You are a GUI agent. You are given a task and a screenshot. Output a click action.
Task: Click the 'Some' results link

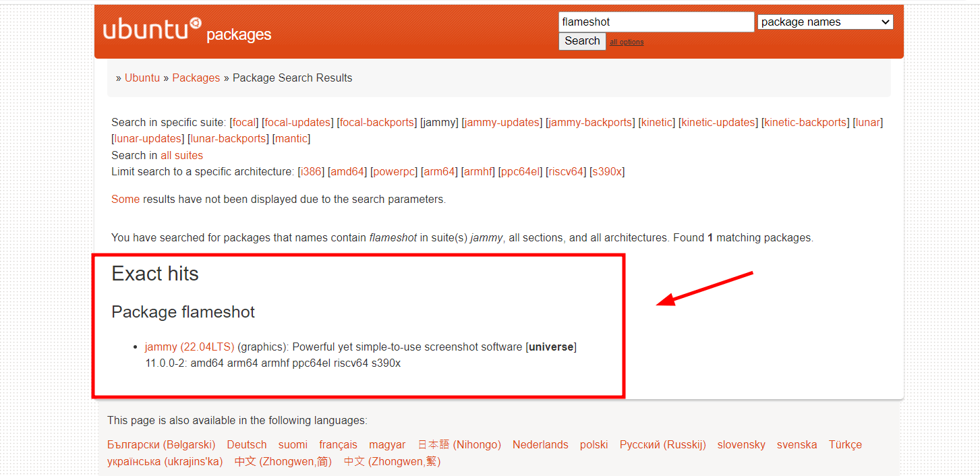pyautogui.click(x=125, y=199)
